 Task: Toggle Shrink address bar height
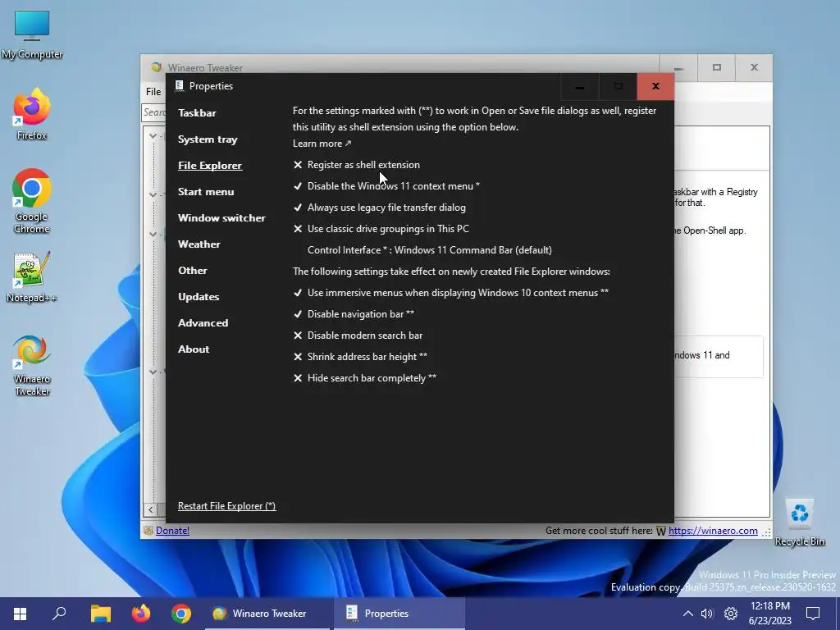[360, 357]
